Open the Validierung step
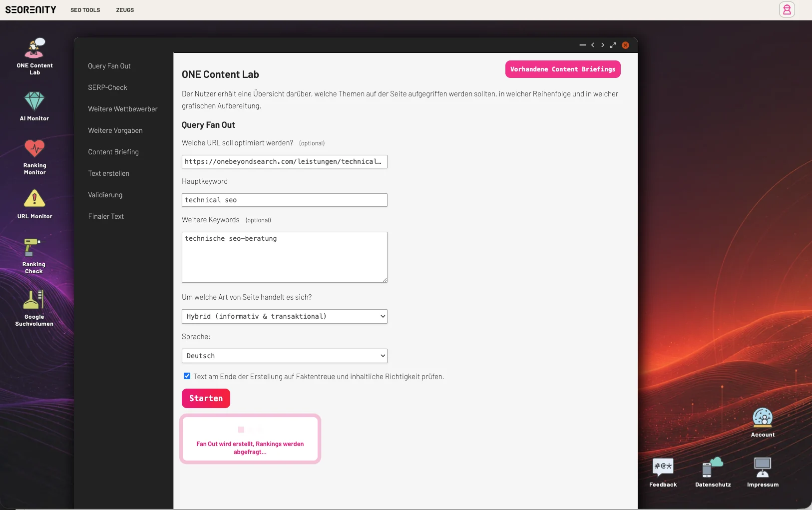Viewport: 812px width, 510px height. click(x=105, y=195)
